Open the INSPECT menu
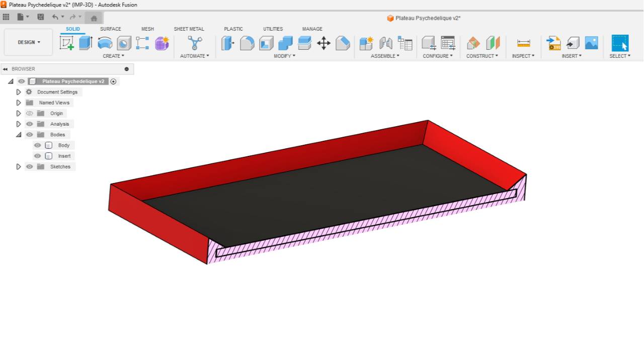 pyautogui.click(x=524, y=56)
